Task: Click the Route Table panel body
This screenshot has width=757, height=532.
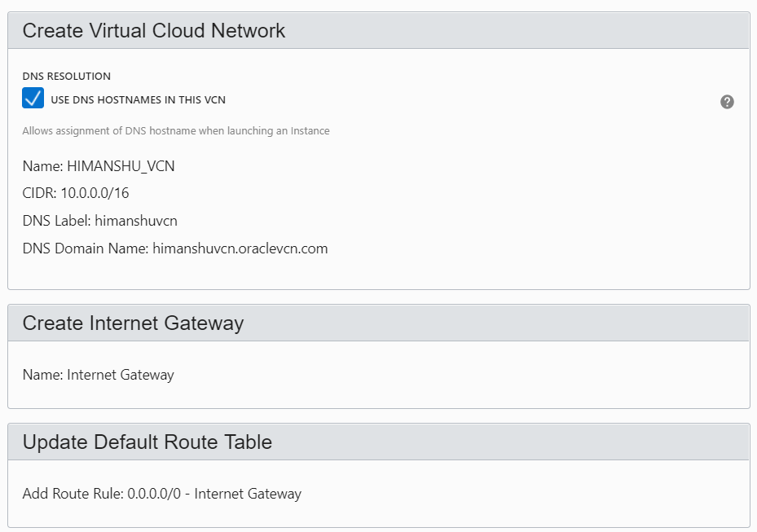Action: pos(379,494)
